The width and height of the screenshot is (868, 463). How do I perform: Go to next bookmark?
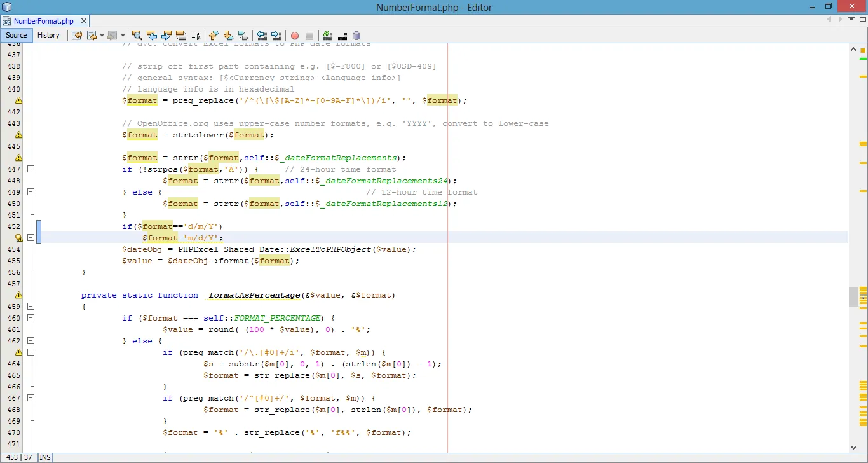click(228, 36)
